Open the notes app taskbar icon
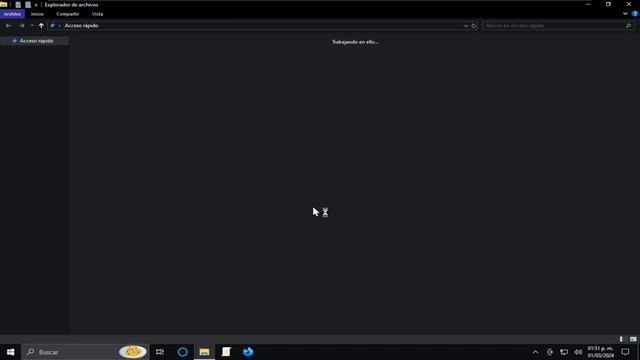This screenshot has height=360, width=640. tap(226, 352)
